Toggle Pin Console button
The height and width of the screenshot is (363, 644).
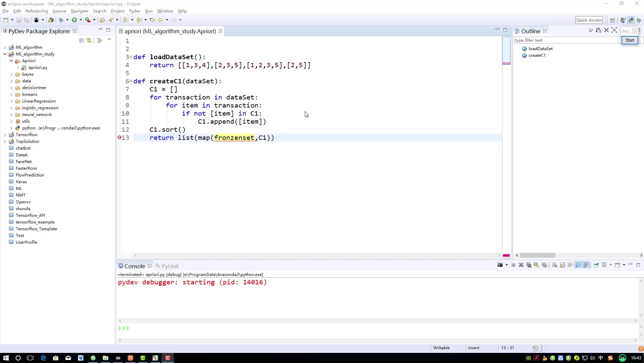coord(596,265)
